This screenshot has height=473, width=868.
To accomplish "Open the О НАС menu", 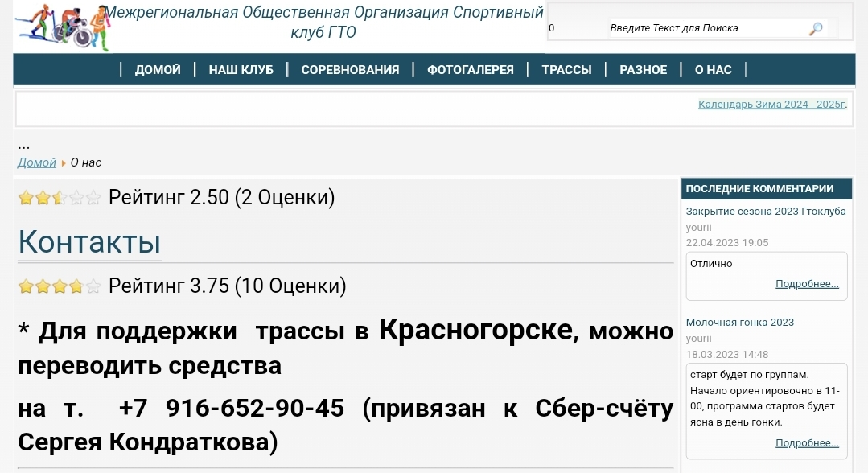I will pyautogui.click(x=713, y=70).
